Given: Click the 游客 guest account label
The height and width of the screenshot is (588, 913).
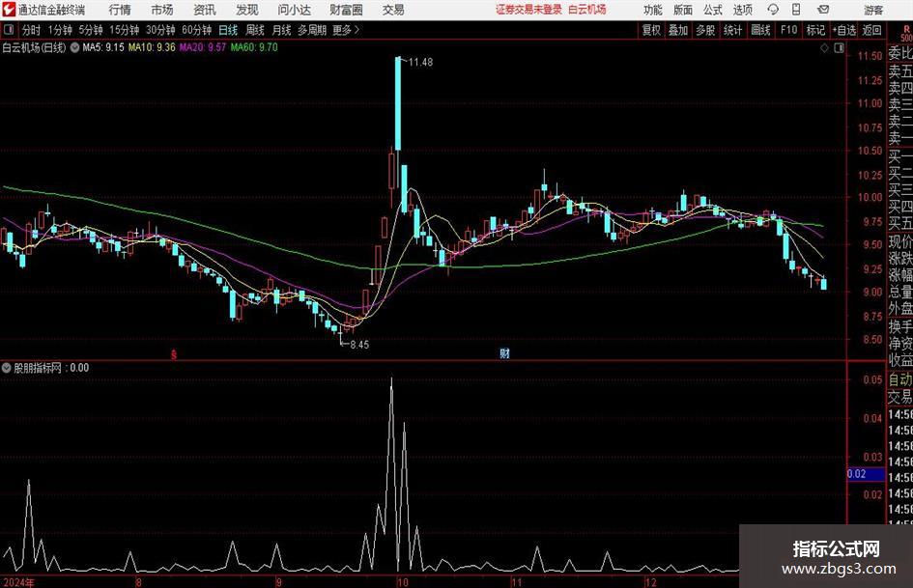Looking at the screenshot, I should (873, 10).
